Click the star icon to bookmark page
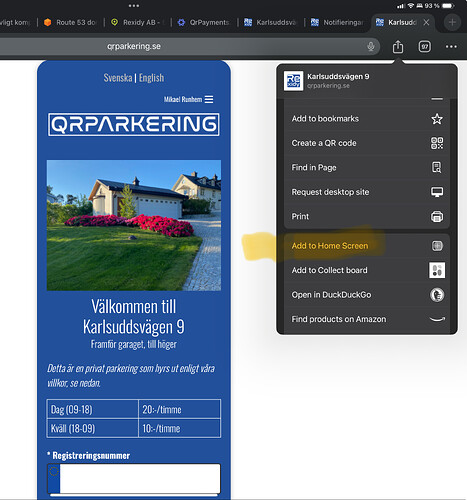The width and height of the screenshot is (467, 500). tap(437, 119)
